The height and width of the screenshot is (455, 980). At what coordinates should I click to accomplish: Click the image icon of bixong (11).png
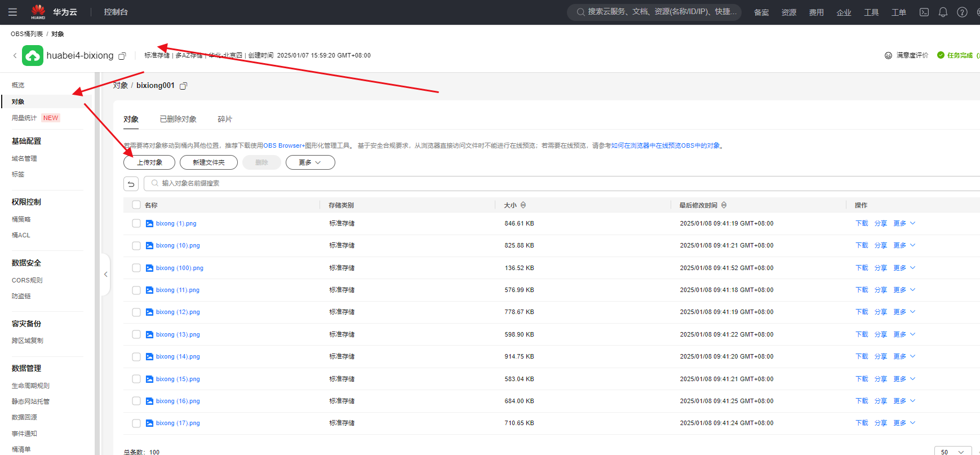(x=149, y=290)
